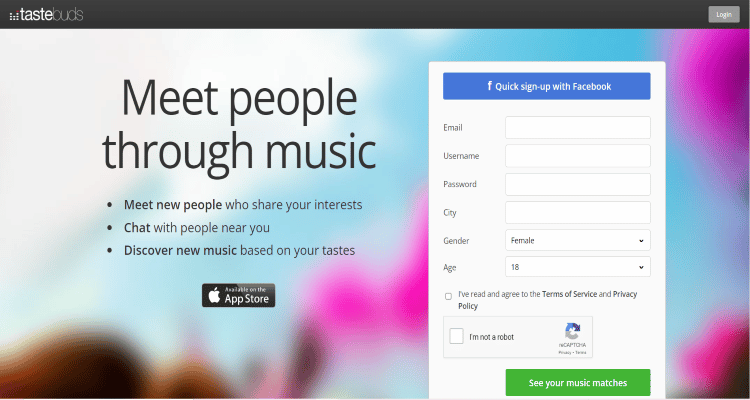Open the App Store download badge
The height and width of the screenshot is (400, 750).
(x=238, y=295)
